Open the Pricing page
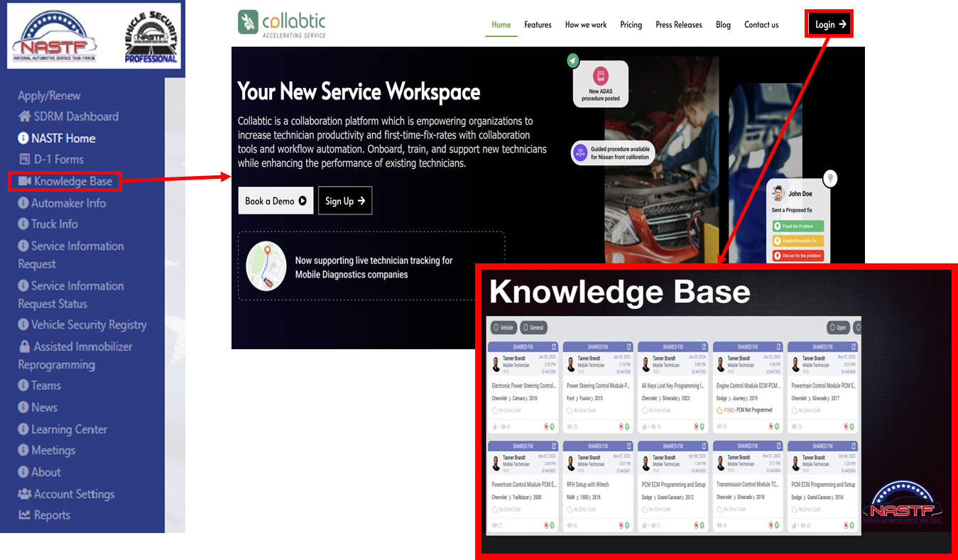This screenshot has height=560, width=958. (x=631, y=25)
